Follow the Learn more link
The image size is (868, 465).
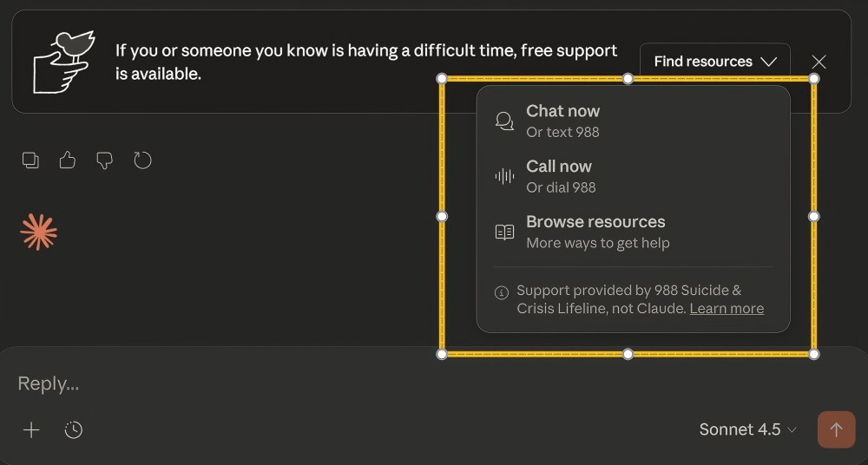tap(727, 309)
